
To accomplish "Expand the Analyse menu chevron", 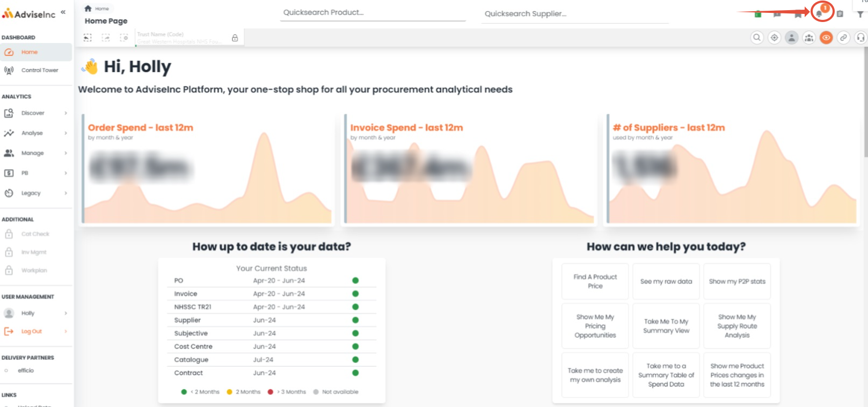I will point(65,133).
